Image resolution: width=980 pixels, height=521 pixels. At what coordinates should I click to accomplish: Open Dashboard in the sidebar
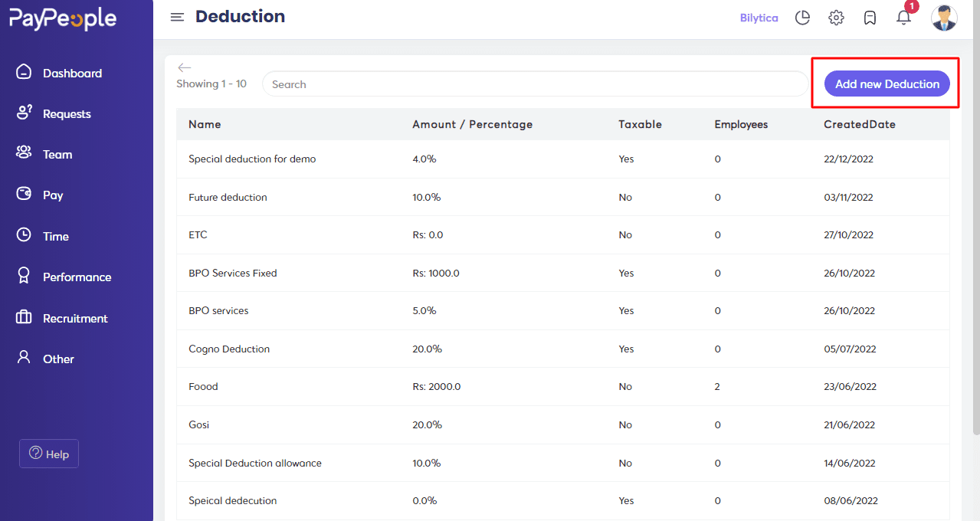point(72,74)
